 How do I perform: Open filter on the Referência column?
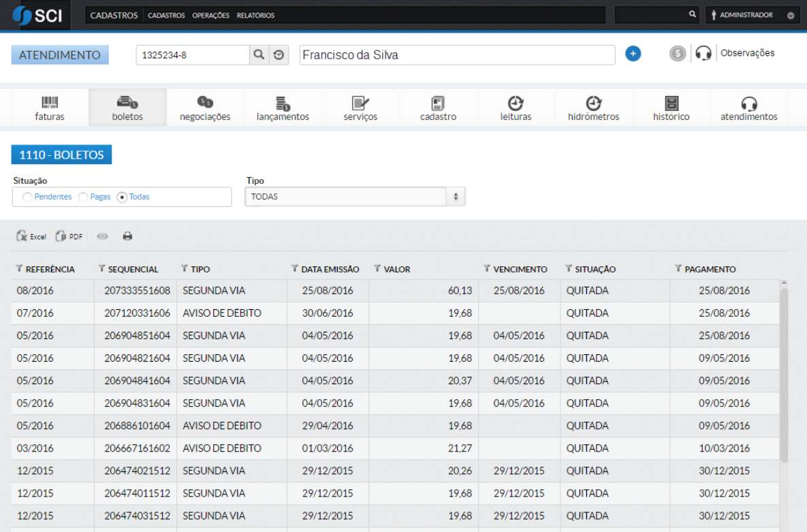[x=19, y=269]
